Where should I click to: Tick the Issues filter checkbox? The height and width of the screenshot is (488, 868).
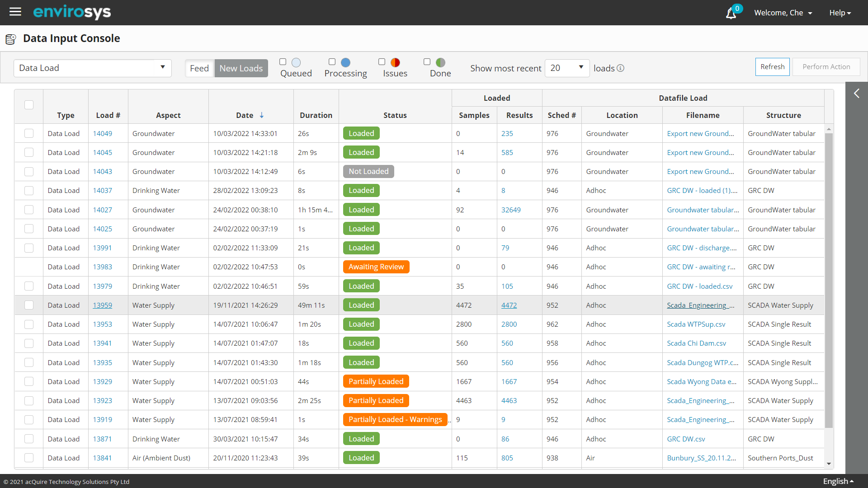[x=382, y=62]
